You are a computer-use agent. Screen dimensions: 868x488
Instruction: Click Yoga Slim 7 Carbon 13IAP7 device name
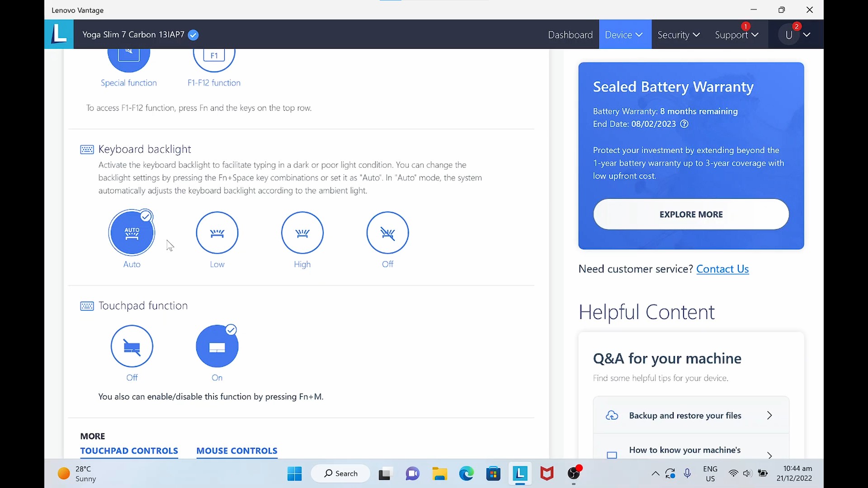(x=133, y=35)
